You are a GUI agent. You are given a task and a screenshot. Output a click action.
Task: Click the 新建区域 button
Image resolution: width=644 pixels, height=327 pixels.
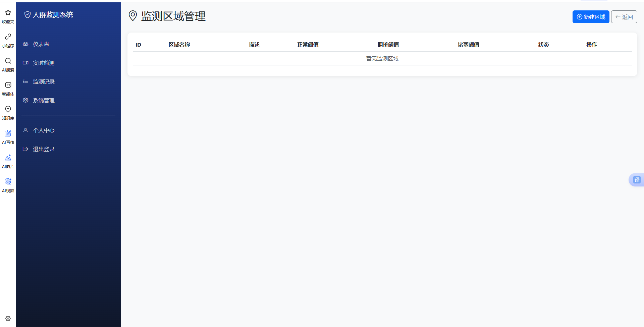click(591, 17)
